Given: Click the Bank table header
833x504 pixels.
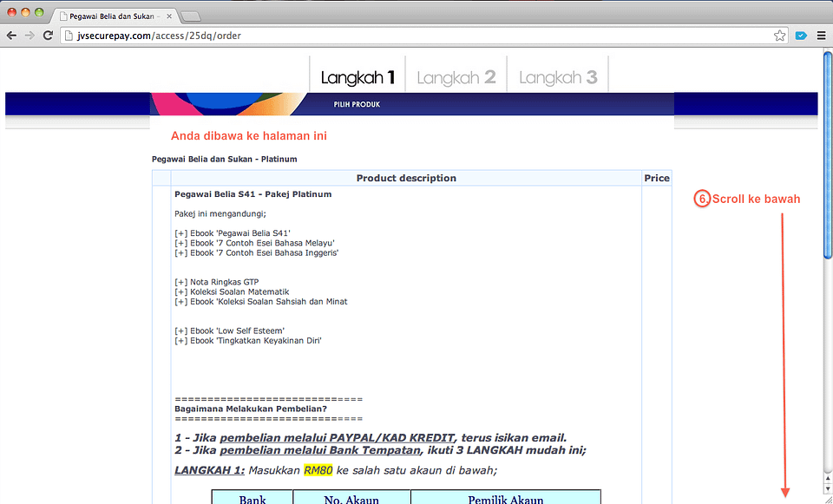Looking at the screenshot, I should click(x=253, y=499).
